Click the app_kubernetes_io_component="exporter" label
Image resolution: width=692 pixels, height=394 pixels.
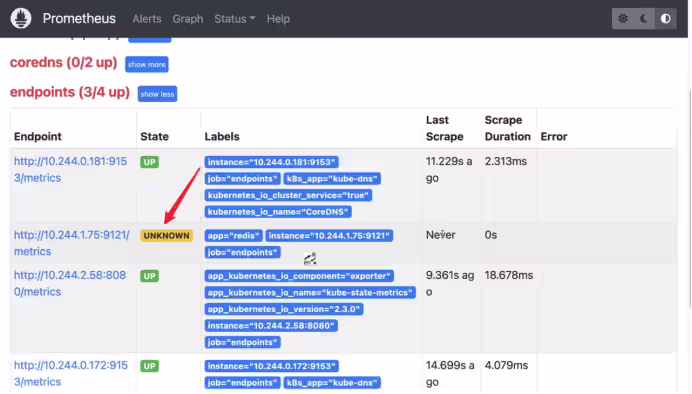(x=299, y=276)
